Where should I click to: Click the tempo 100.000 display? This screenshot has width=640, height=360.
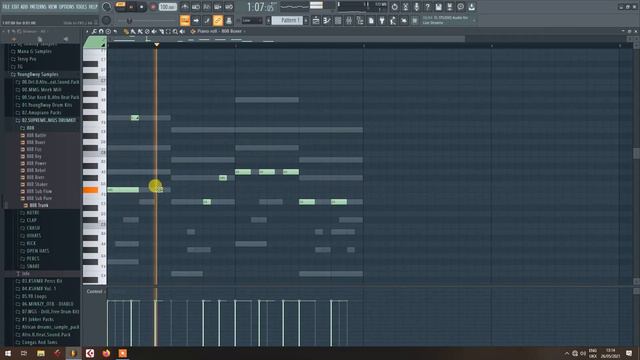tap(168, 7)
